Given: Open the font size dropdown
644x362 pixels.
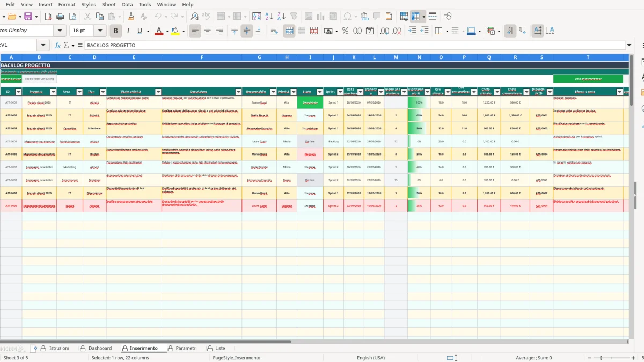Looking at the screenshot, I should pyautogui.click(x=101, y=31).
